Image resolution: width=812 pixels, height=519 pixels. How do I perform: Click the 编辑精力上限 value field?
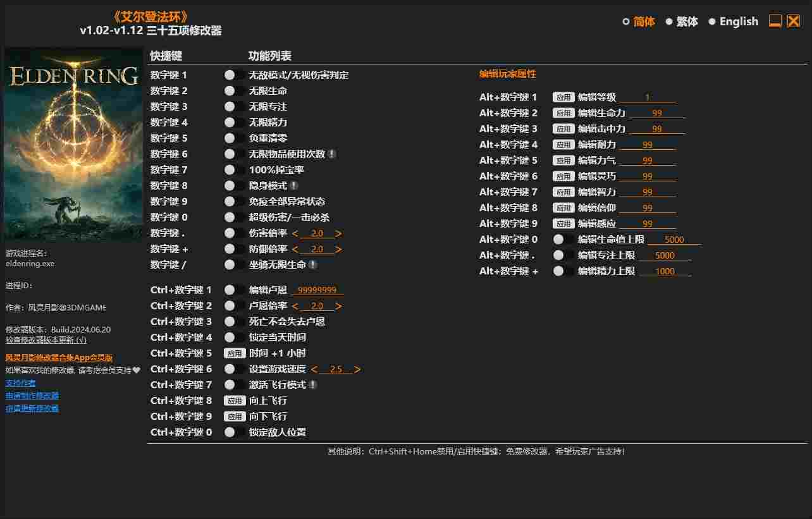coord(665,271)
